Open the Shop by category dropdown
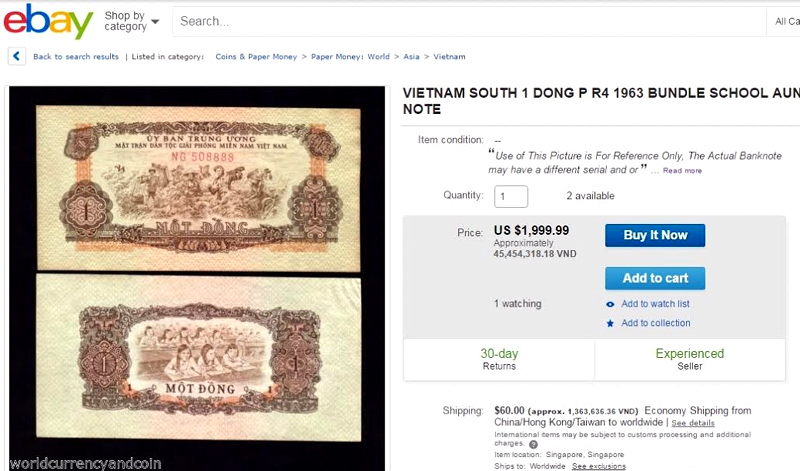This screenshot has width=800, height=471. tap(131, 21)
